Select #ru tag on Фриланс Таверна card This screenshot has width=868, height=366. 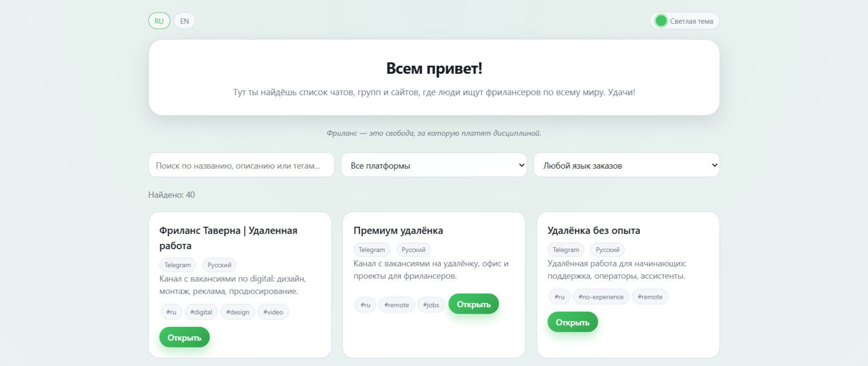(x=171, y=312)
